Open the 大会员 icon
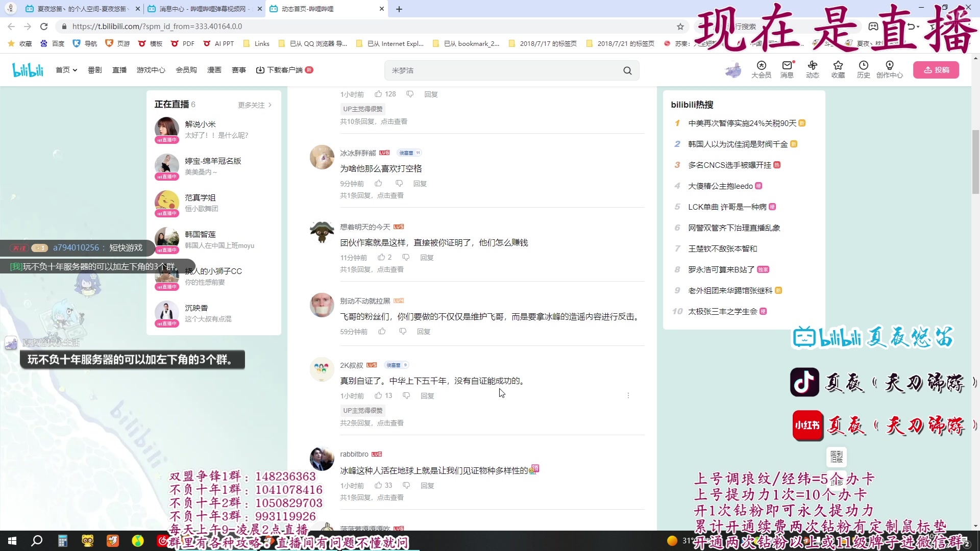Image resolution: width=980 pixels, height=551 pixels. pos(761,69)
